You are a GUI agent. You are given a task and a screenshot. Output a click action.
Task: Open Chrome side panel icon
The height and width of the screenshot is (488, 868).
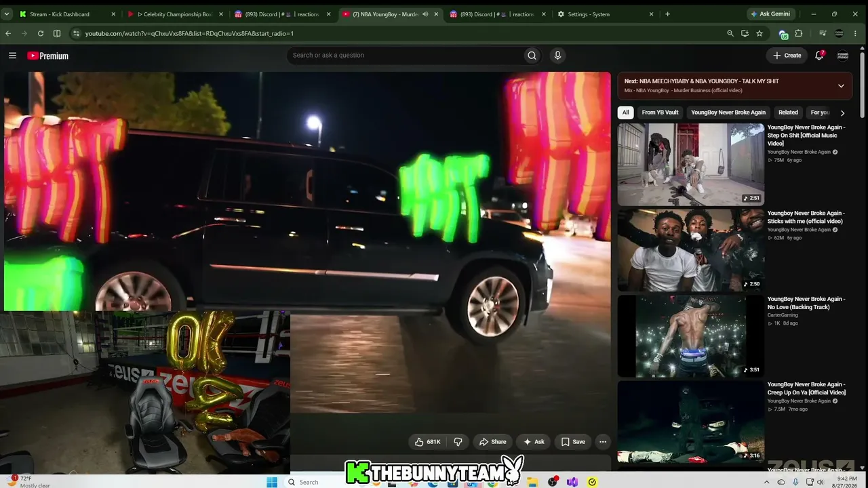click(57, 33)
